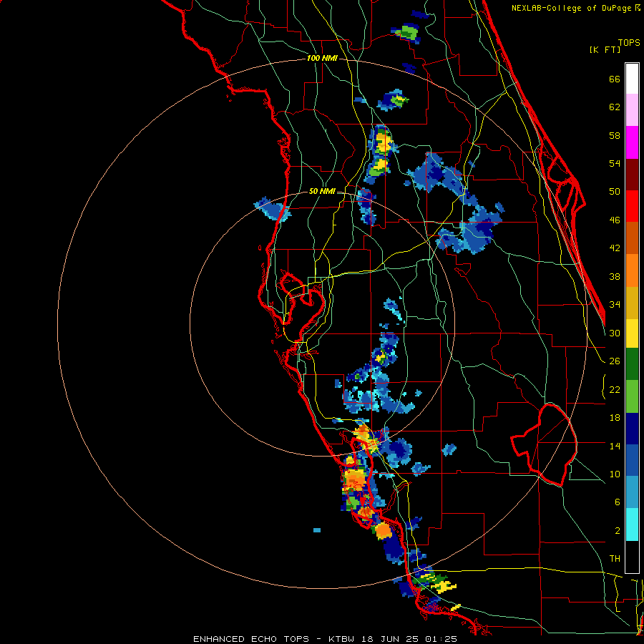Click the 18 JUN 25 date text
The height and width of the screenshot is (644, 644).
point(391,639)
